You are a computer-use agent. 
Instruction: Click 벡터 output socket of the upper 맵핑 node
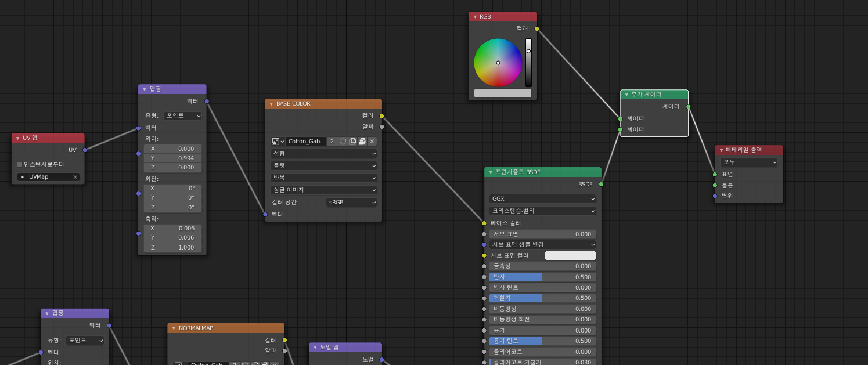tap(207, 102)
